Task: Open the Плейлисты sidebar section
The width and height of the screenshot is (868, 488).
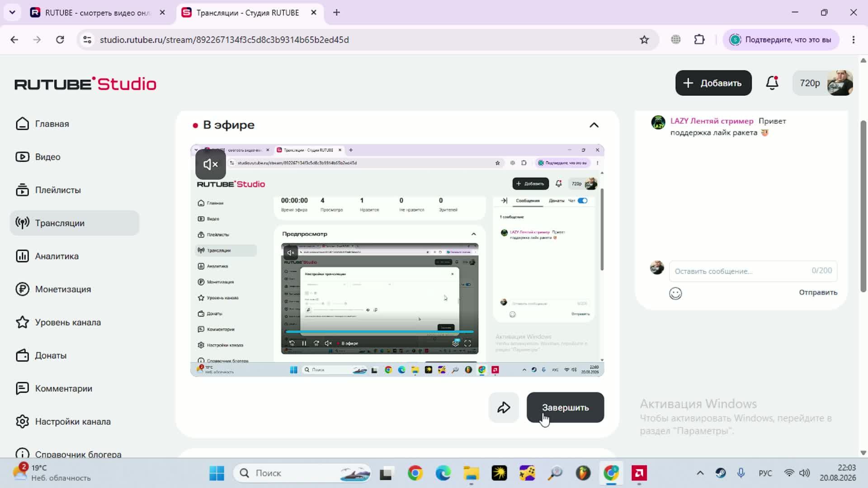Action: pyautogui.click(x=75, y=190)
